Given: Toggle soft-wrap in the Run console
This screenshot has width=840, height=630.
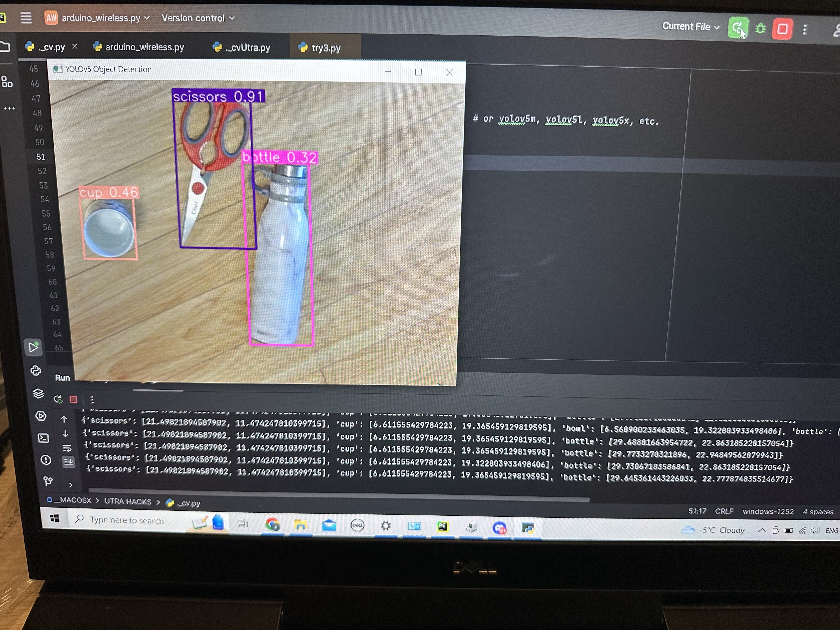Looking at the screenshot, I should pos(67,449).
